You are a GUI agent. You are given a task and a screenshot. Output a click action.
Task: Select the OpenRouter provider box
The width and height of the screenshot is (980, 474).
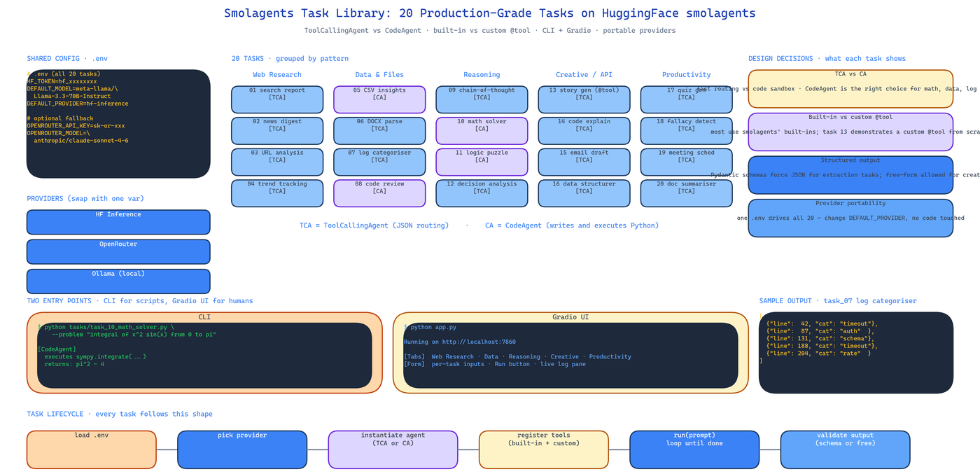pyautogui.click(x=118, y=252)
